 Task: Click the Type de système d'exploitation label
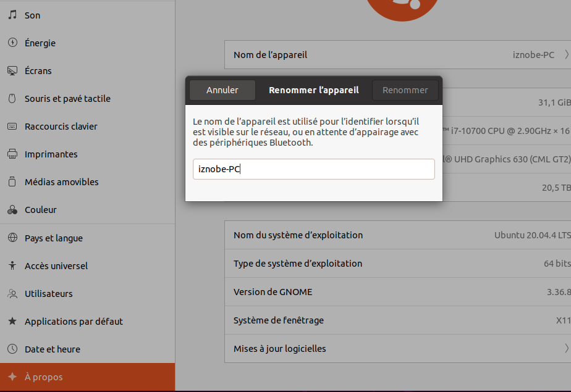[x=297, y=264]
